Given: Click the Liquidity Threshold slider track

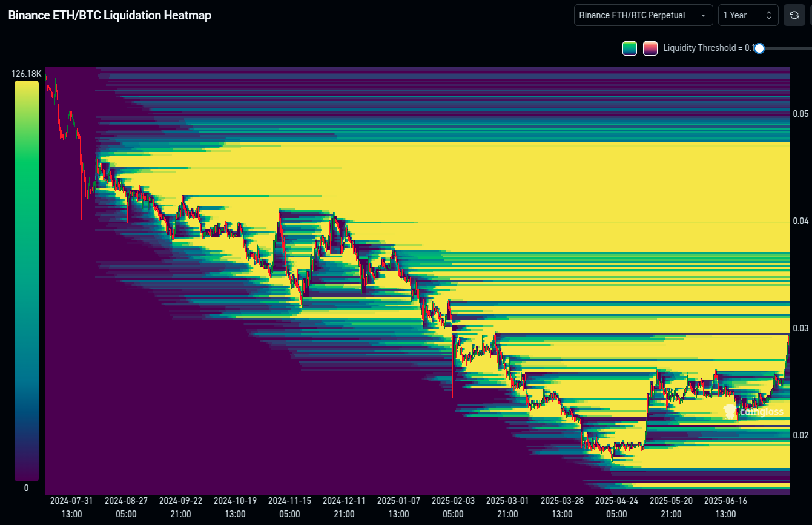Looking at the screenshot, I should [785, 48].
